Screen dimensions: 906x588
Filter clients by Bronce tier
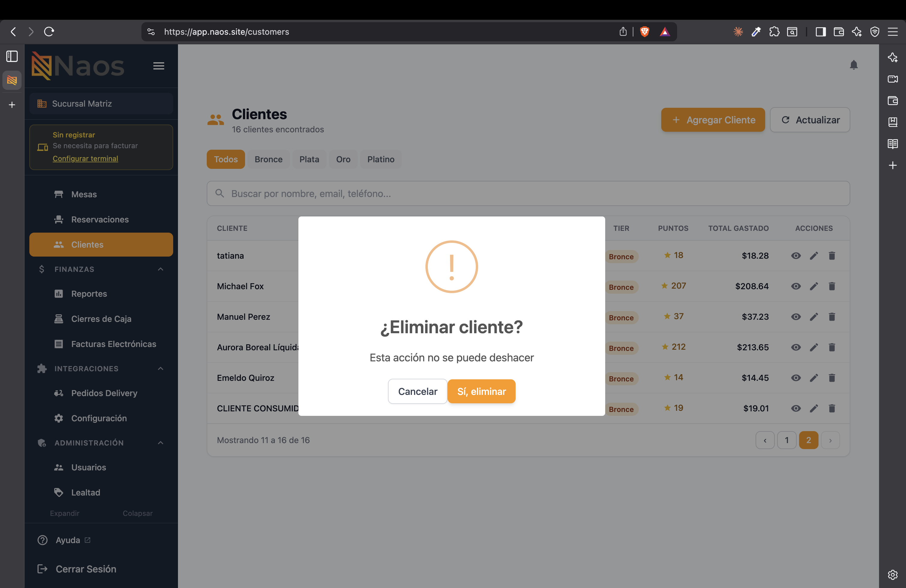[x=268, y=159]
